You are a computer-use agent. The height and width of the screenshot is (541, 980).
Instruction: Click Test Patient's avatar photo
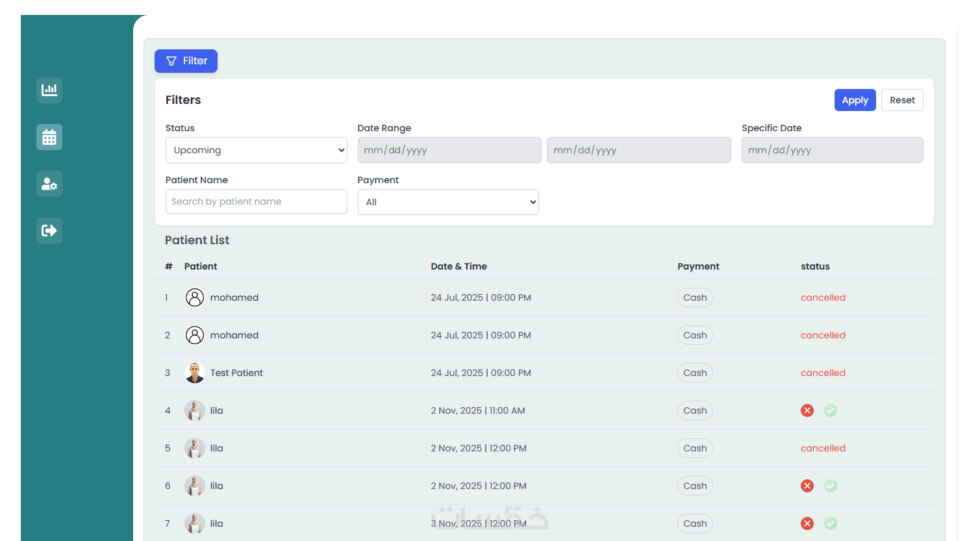195,373
